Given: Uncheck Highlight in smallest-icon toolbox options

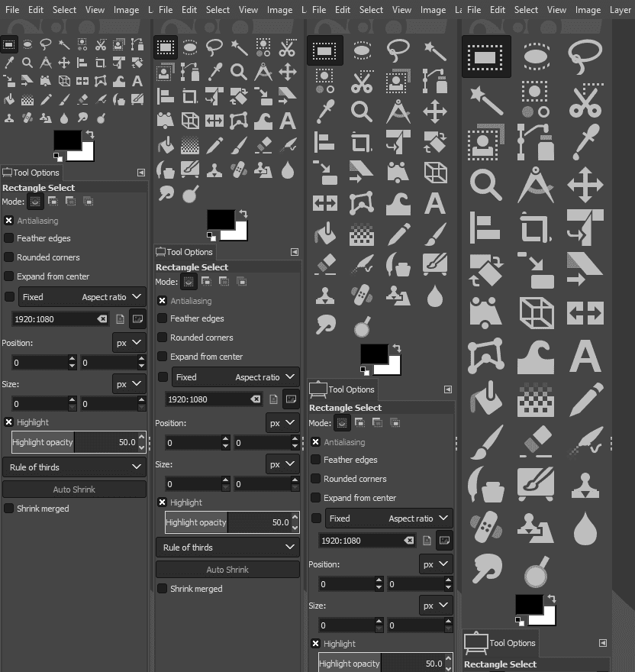Looking at the screenshot, I should [x=8, y=422].
